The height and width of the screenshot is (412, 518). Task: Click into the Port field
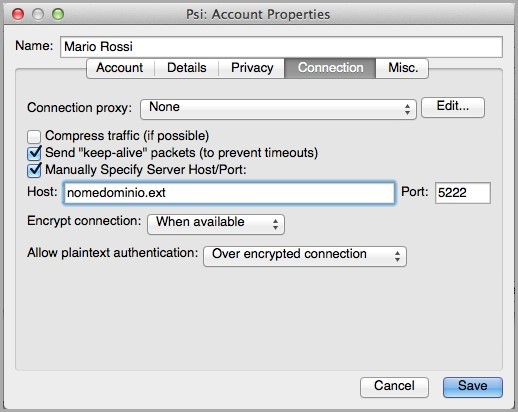coord(463,193)
